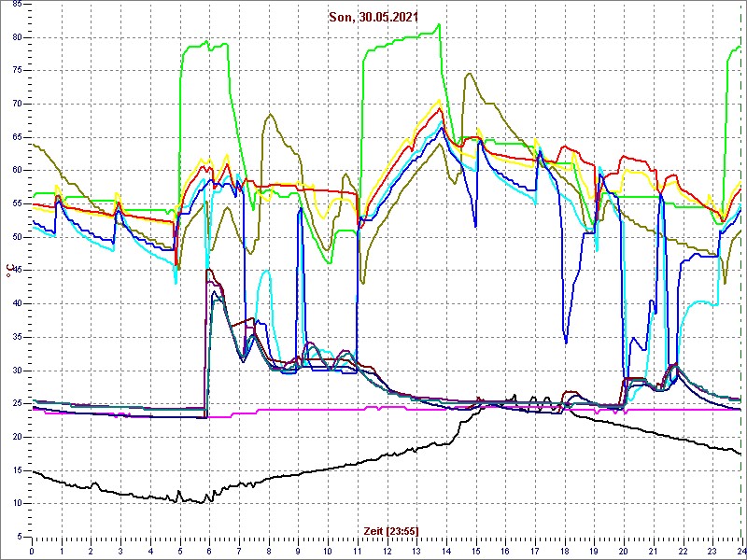
Task: Click hour 18 on the time axis
Action: click(x=565, y=550)
